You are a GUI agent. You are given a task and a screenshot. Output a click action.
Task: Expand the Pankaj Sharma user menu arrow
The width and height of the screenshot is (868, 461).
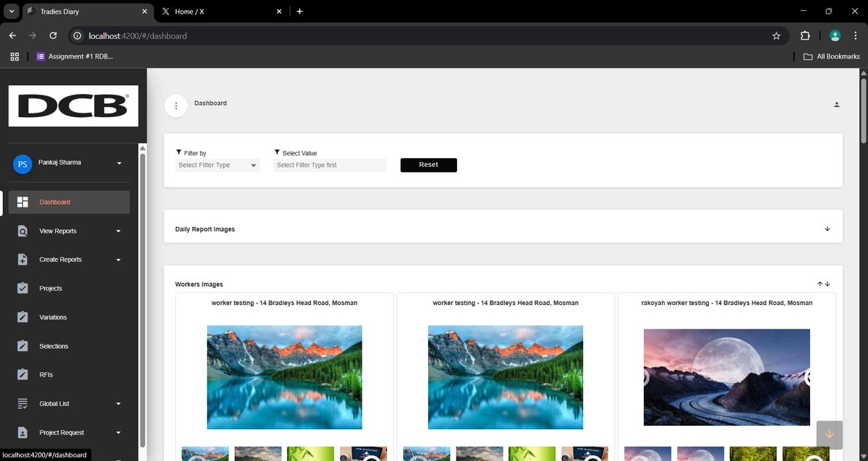[119, 163]
